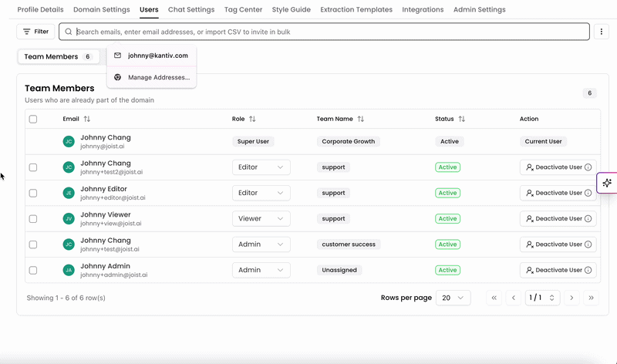Click info icon on Johnny Admin's Deactivate button
This screenshot has height=364, width=617.
588,270
